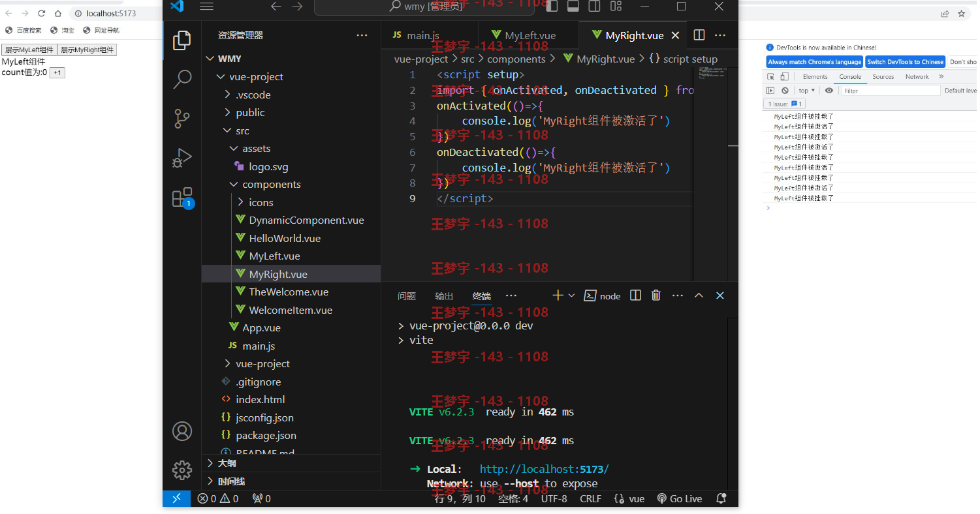Switch to DevTools Network tab
Image resolution: width=980 pixels, height=514 pixels.
[x=917, y=76]
